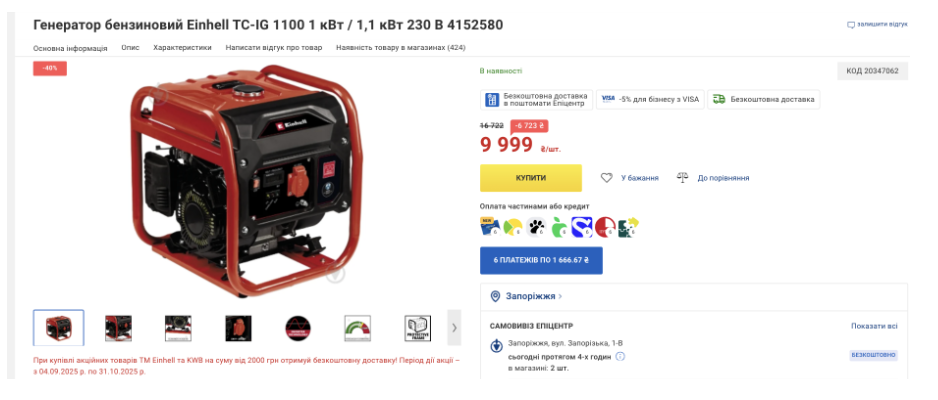
Task: Select the puzzle-piece payment icon
Action: (628, 227)
